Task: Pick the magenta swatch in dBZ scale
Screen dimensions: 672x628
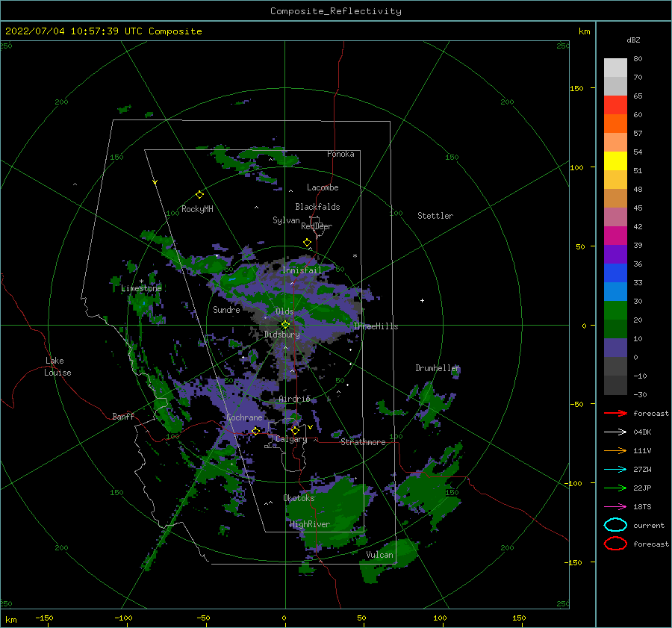Action: tap(615, 236)
